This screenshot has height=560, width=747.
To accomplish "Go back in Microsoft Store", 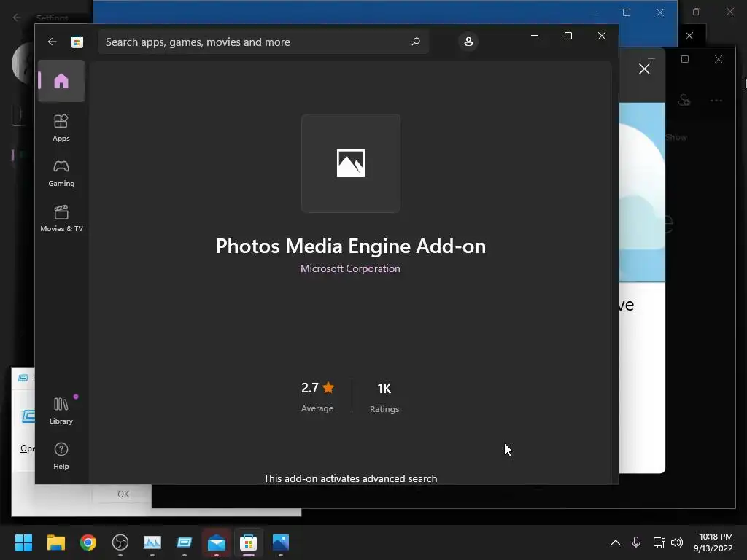I will pos(53,42).
